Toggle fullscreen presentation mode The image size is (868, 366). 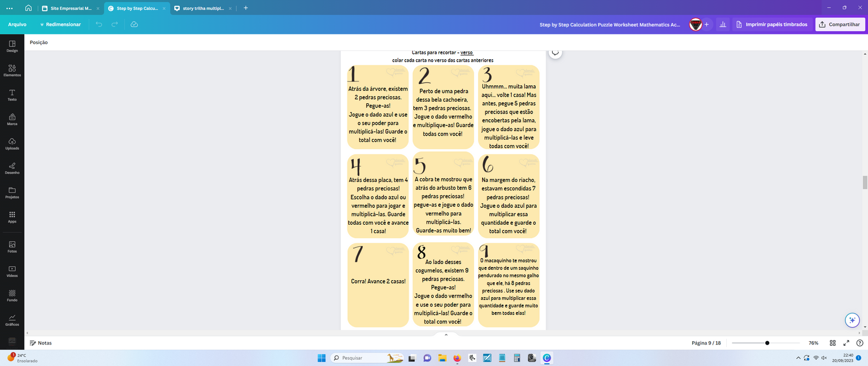[846, 343]
